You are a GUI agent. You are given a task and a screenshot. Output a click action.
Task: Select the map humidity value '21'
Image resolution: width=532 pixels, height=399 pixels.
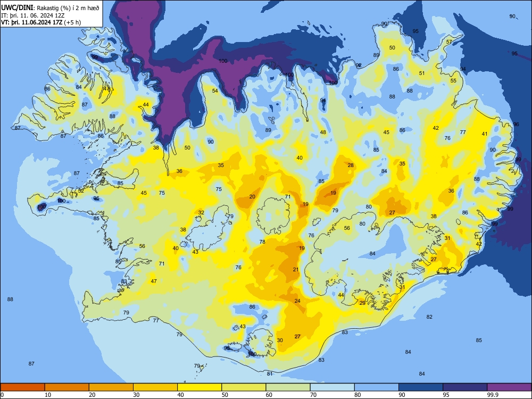(x=295, y=269)
